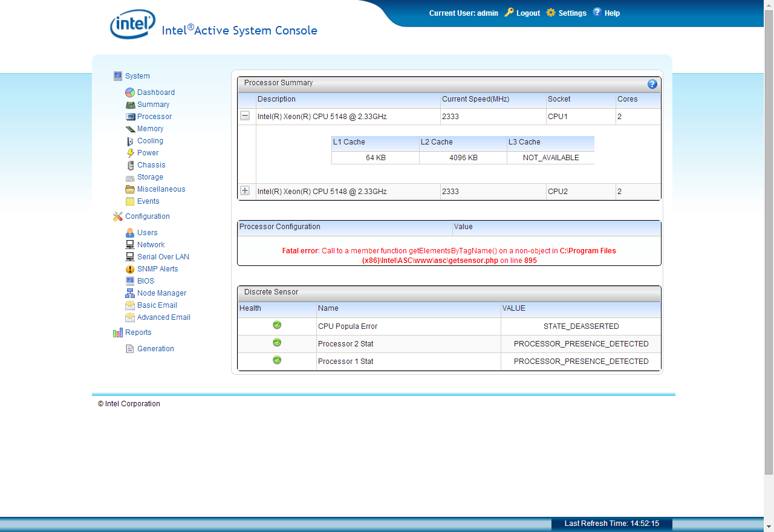The width and height of the screenshot is (774, 532).
Task: Click the Configuration tools icon
Action: click(118, 216)
